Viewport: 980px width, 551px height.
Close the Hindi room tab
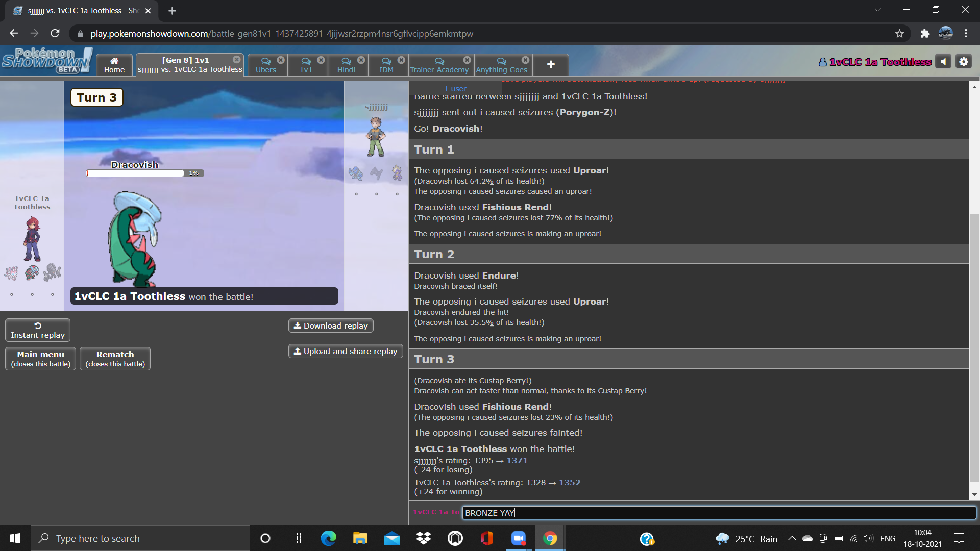pyautogui.click(x=361, y=60)
